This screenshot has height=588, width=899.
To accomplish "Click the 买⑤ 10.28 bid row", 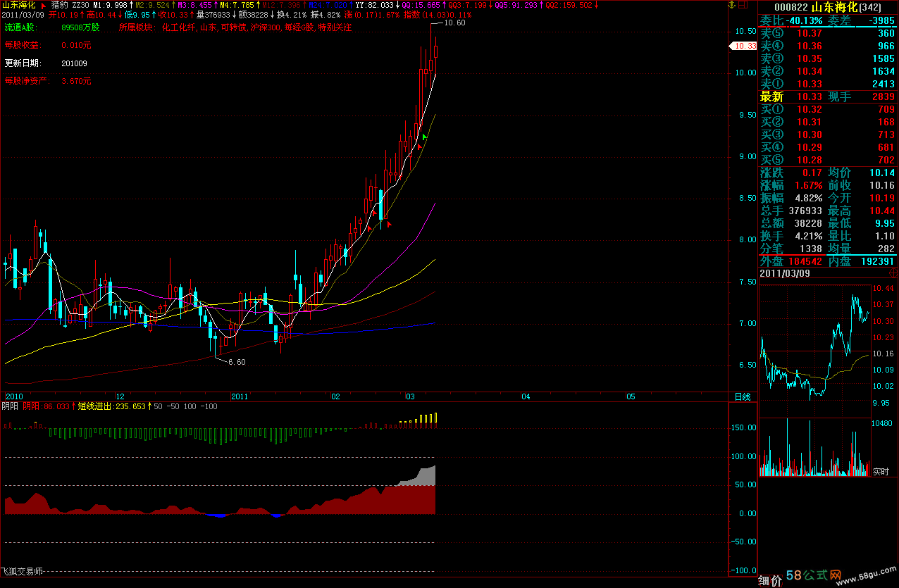I will [828, 160].
